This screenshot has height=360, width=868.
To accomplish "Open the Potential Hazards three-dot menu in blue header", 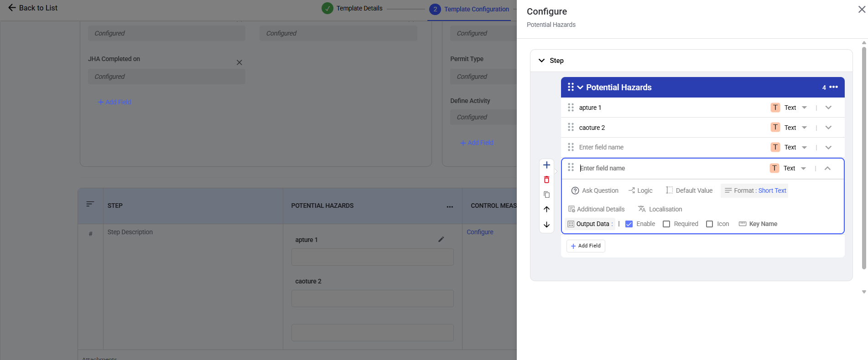I will 833,87.
